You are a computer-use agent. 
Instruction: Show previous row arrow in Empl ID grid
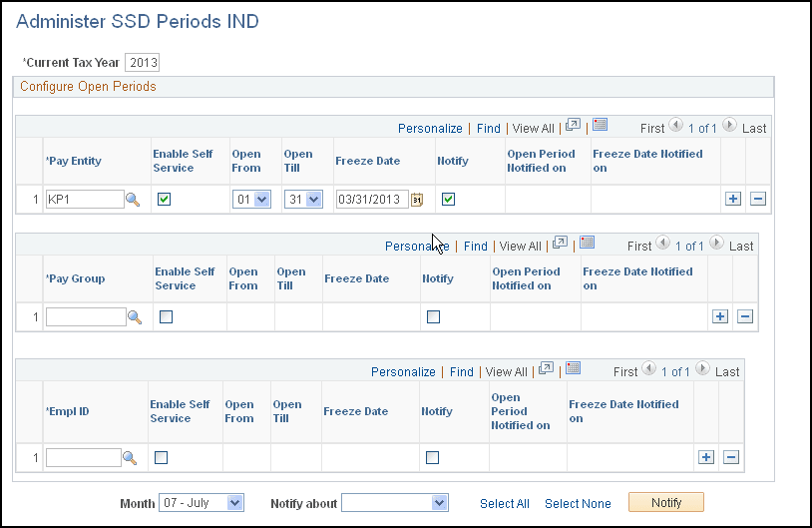click(x=648, y=368)
